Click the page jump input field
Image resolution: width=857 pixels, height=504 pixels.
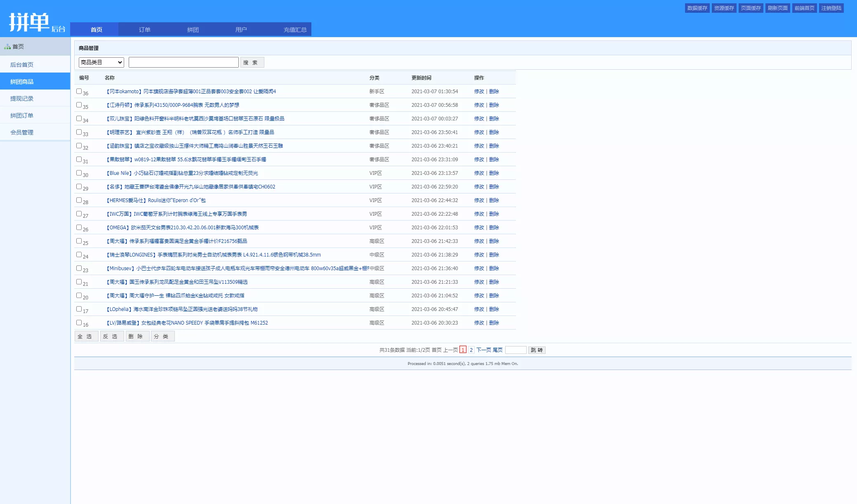coord(516,350)
